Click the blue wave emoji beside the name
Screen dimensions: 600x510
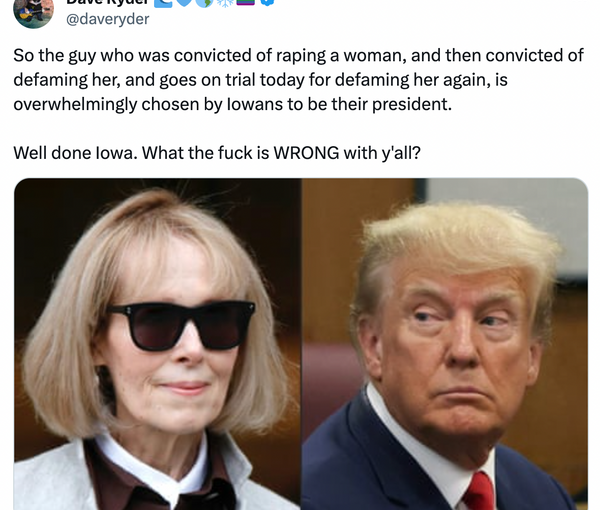tap(163, 3)
